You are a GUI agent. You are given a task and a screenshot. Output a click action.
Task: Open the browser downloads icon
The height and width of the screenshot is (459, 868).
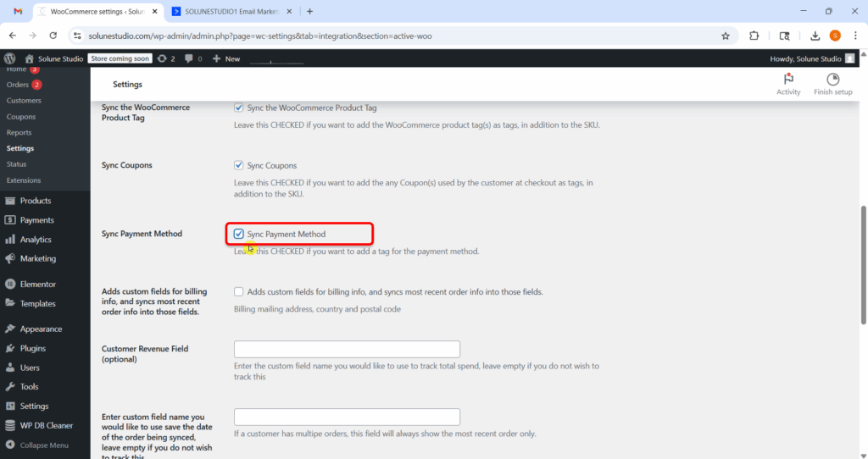(x=815, y=36)
